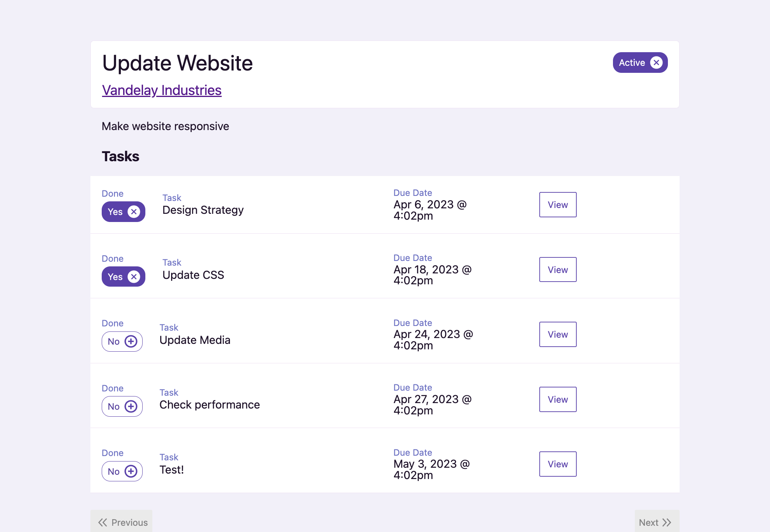This screenshot has height=532, width=770.
Task: View the Design Strategy task
Action: tap(558, 205)
